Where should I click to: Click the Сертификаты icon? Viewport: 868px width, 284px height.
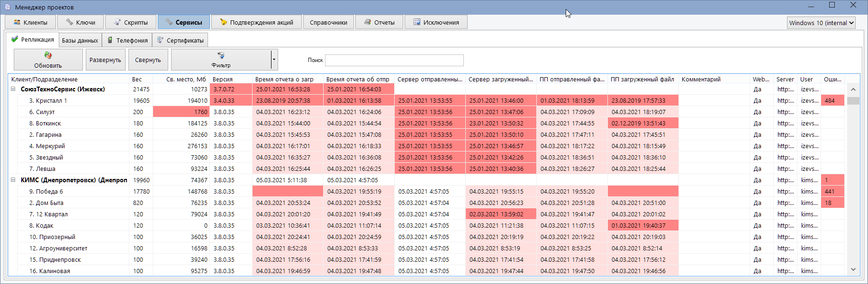[x=160, y=40]
